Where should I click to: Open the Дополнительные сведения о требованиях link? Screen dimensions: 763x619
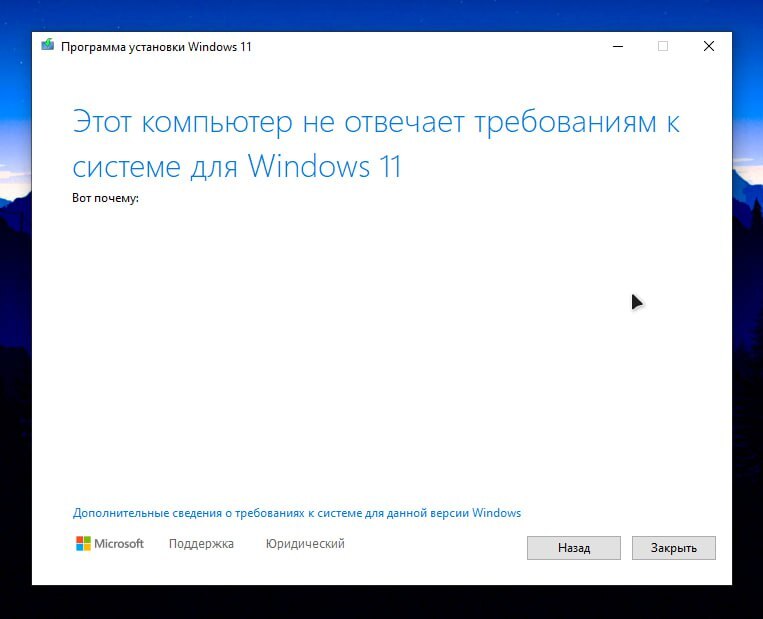click(297, 513)
